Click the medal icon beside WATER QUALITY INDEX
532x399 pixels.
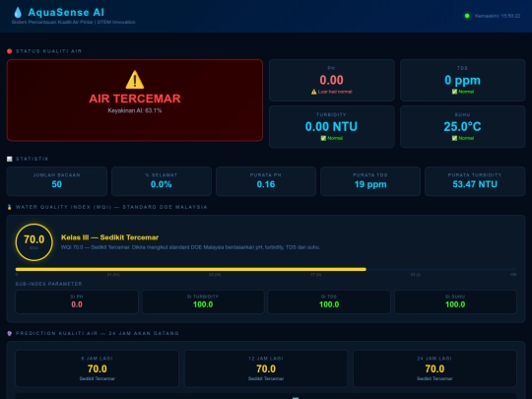(10, 207)
